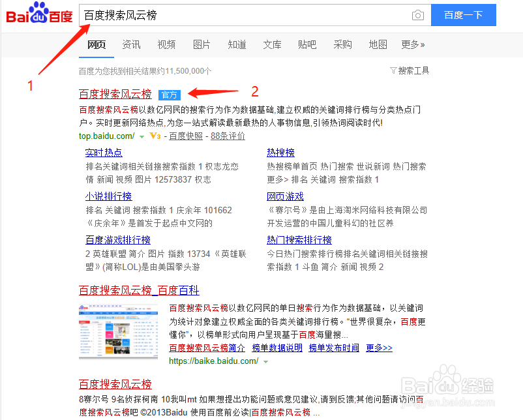Screen dimensions: 523x420
Task: Open the 88条评价 reviews link
Action: click(228, 136)
